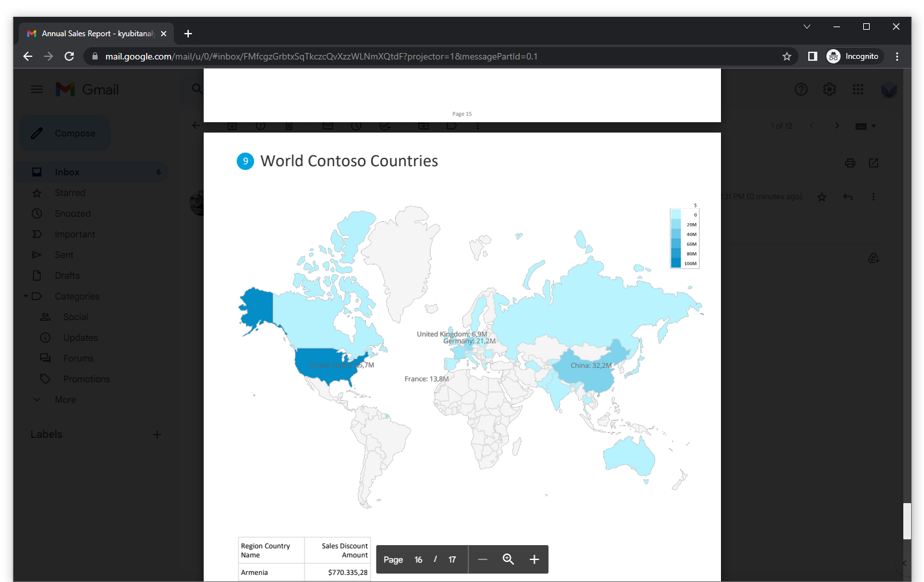Open input tools keyboard dropdown
The image size is (924, 582).
point(865,126)
